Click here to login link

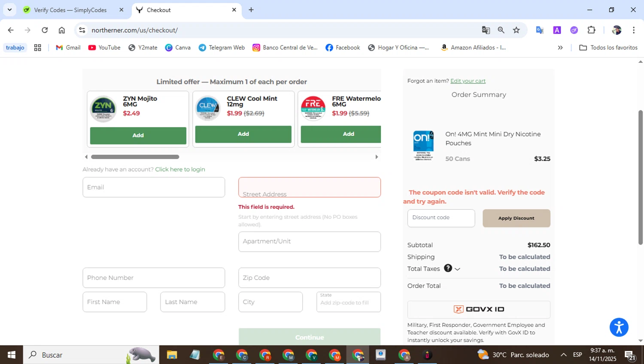coord(180,169)
